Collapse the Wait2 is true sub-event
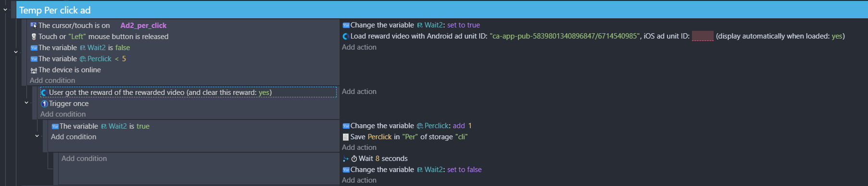This screenshot has height=186, width=868. (x=37, y=136)
